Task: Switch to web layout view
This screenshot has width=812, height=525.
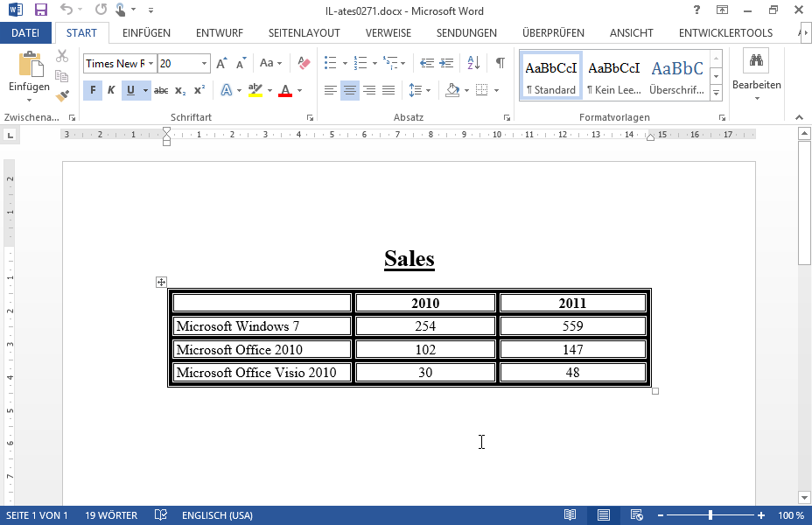Action: pyautogui.click(x=636, y=515)
